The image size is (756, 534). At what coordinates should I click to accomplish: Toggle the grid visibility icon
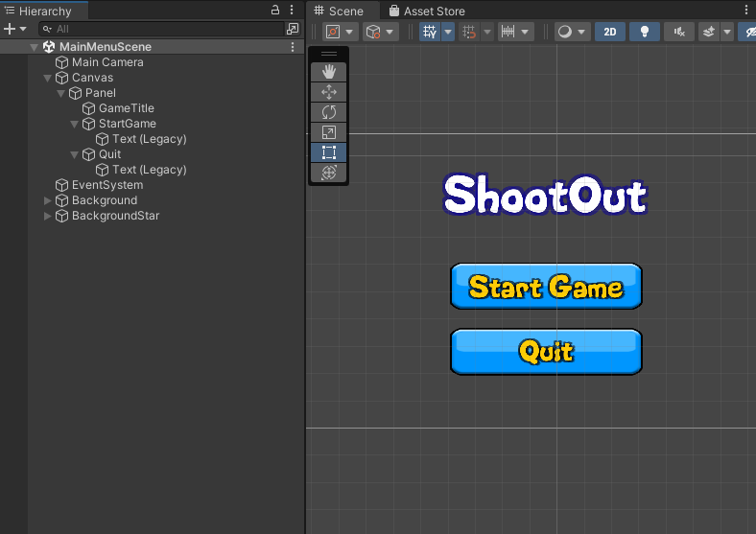pos(429,32)
